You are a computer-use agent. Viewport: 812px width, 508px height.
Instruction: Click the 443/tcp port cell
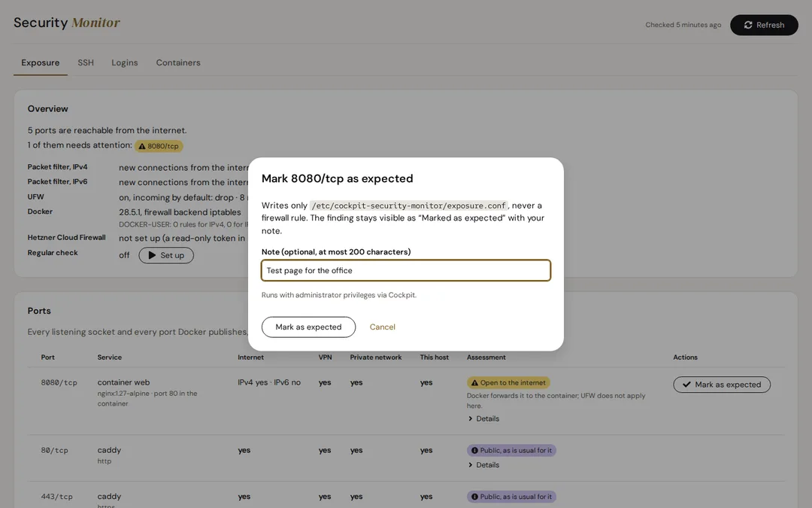click(x=57, y=497)
